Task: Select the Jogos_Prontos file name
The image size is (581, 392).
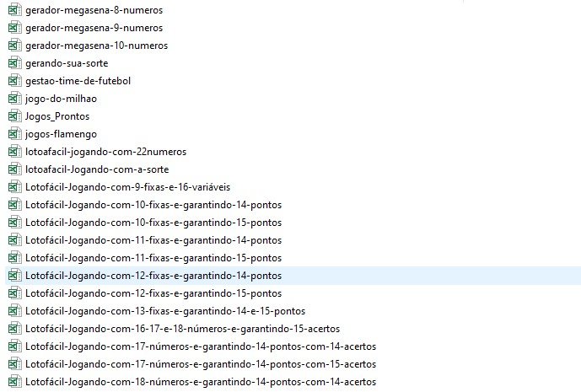Action: [x=57, y=116]
